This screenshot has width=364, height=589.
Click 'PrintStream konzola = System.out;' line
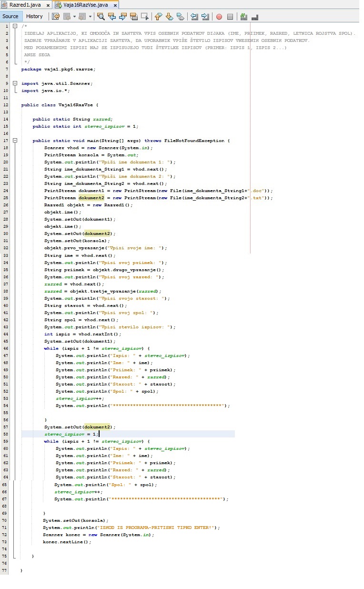(x=91, y=155)
